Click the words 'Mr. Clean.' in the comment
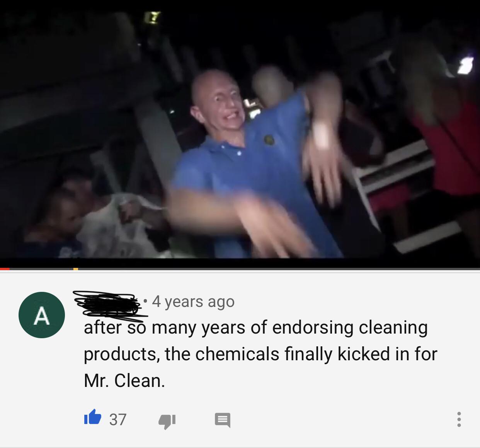Image resolution: width=480 pixels, height=448 pixels. point(124,381)
